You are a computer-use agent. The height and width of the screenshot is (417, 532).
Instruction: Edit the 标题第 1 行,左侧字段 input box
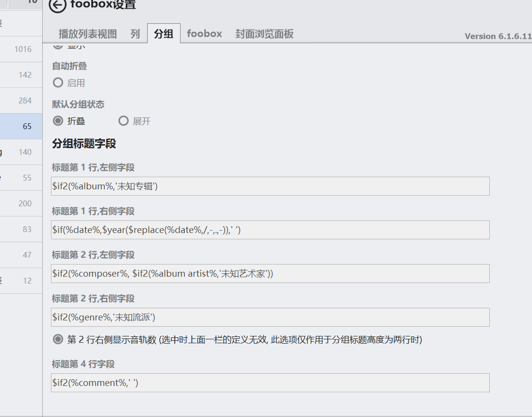(x=270, y=186)
